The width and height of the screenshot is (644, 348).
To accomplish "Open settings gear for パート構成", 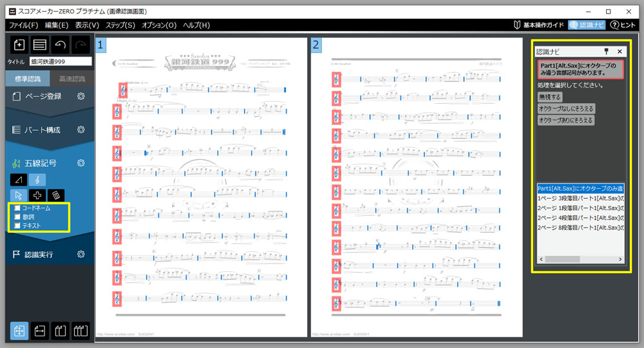I will pos(81,130).
